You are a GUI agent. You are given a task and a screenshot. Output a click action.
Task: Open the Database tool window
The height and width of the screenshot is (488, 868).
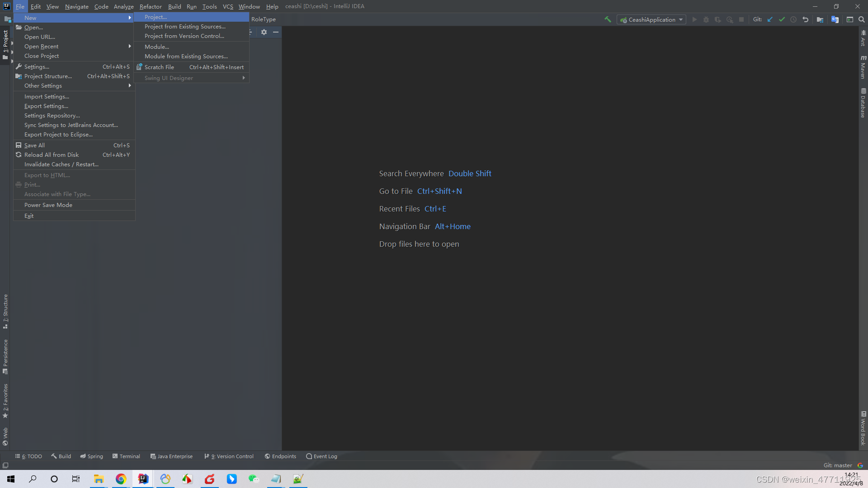click(863, 103)
